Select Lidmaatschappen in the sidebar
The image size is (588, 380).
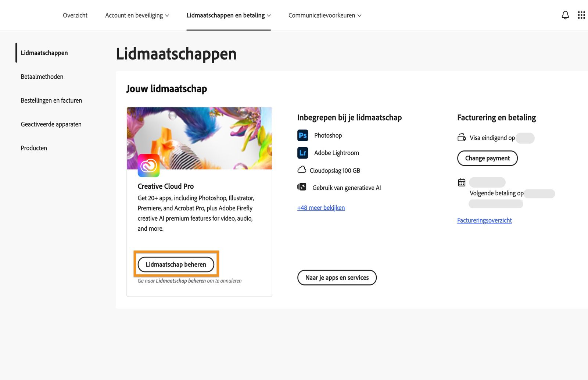click(44, 53)
